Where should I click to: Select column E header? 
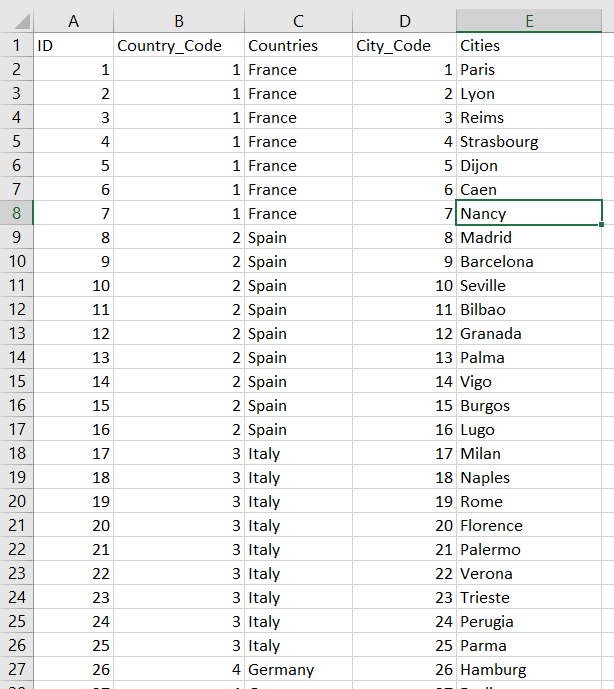click(529, 21)
